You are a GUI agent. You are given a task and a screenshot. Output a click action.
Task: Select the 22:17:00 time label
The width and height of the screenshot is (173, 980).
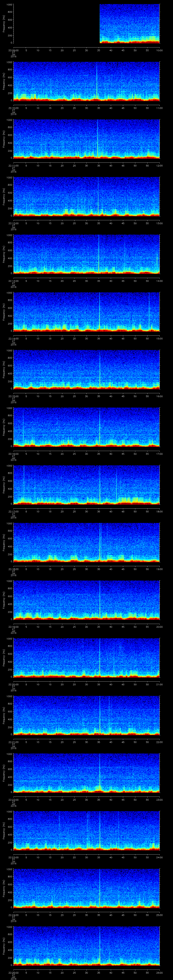[x=14, y=512]
